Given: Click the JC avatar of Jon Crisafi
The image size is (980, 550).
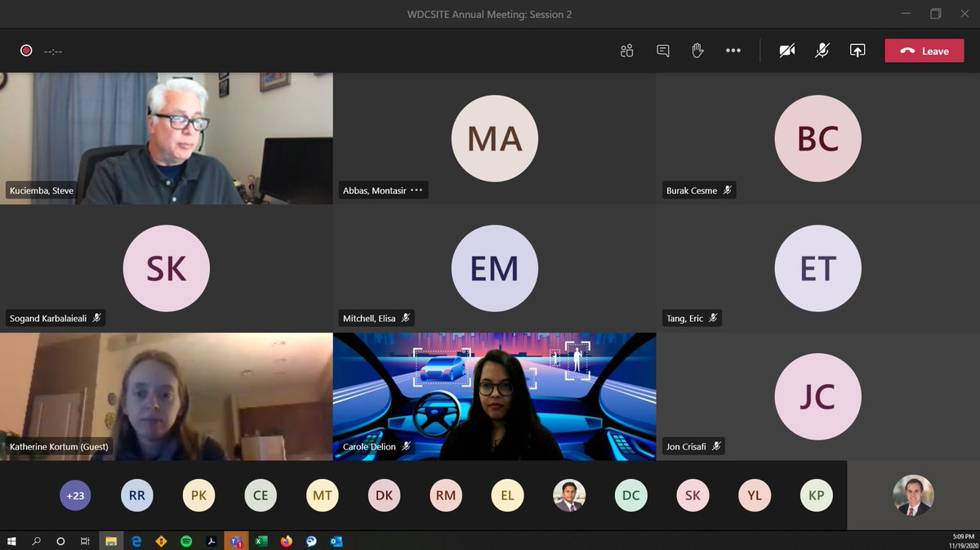Looking at the screenshot, I should [817, 398].
